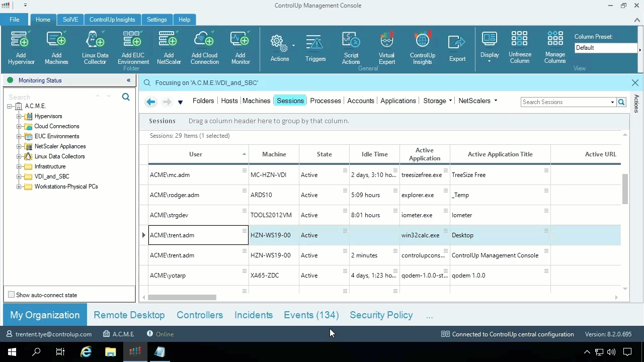The height and width of the screenshot is (362, 644).
Task: Open taskbar search magnifier
Action: tap(36, 352)
